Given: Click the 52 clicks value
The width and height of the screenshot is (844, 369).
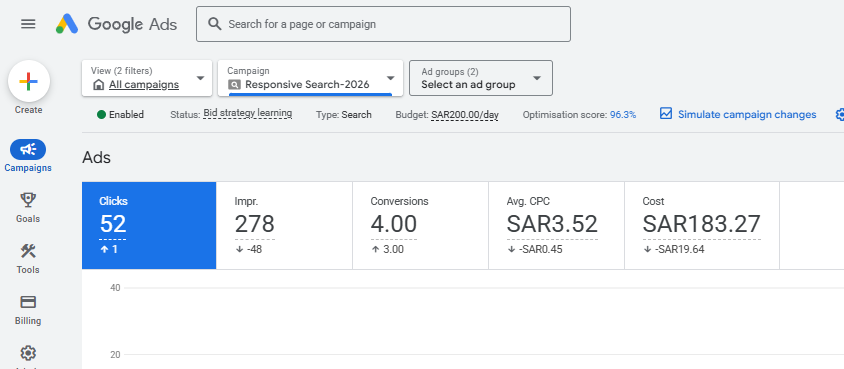Looking at the screenshot, I should coord(112,224).
